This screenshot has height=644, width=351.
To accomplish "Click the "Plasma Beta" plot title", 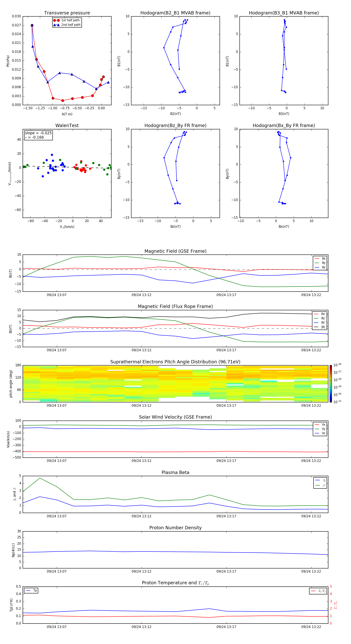I will coord(175,473).
